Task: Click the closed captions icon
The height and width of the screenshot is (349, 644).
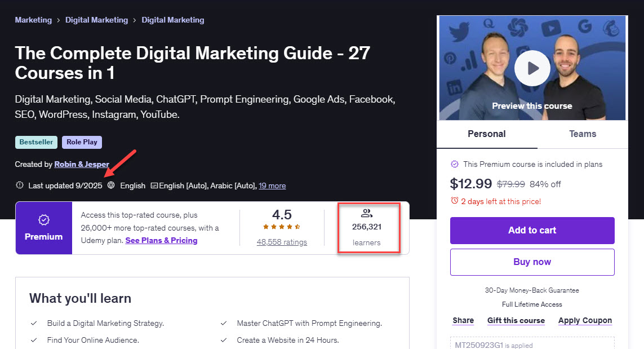Action: [x=154, y=185]
